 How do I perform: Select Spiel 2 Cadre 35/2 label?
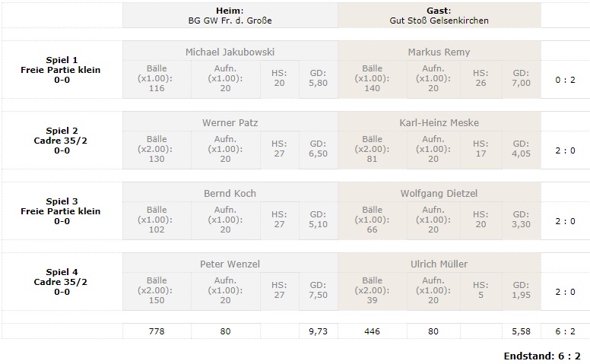point(61,141)
